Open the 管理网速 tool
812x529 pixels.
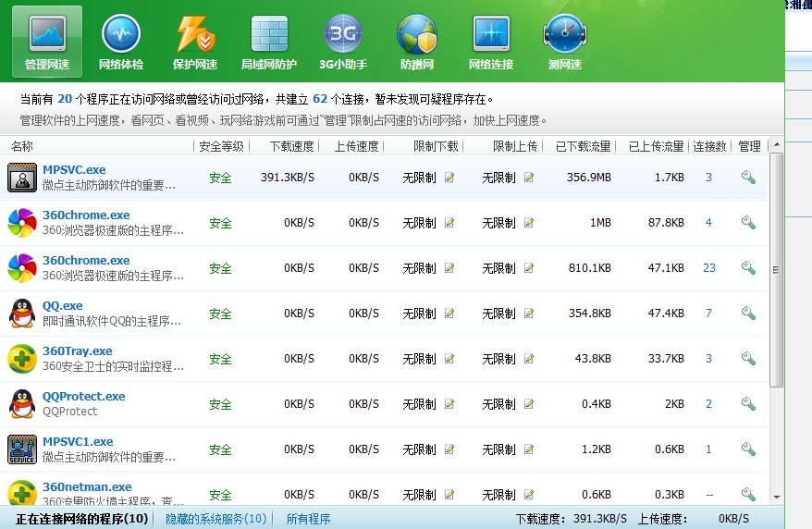point(47,42)
